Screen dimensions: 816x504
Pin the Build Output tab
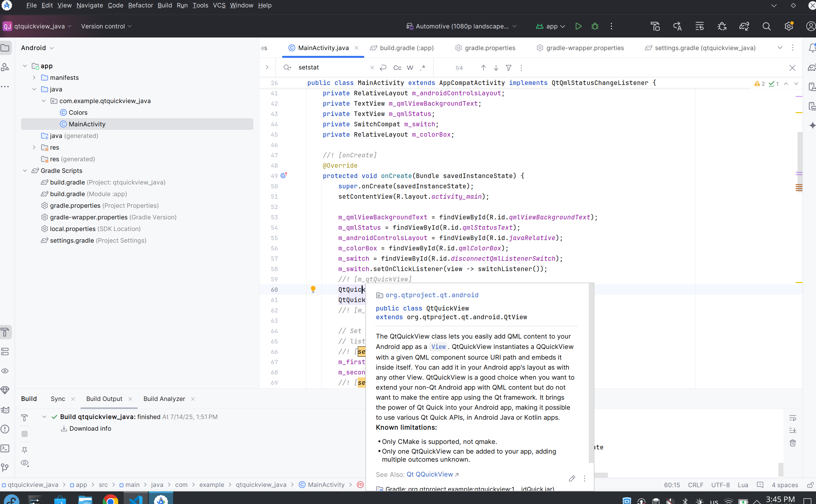(x=25, y=450)
